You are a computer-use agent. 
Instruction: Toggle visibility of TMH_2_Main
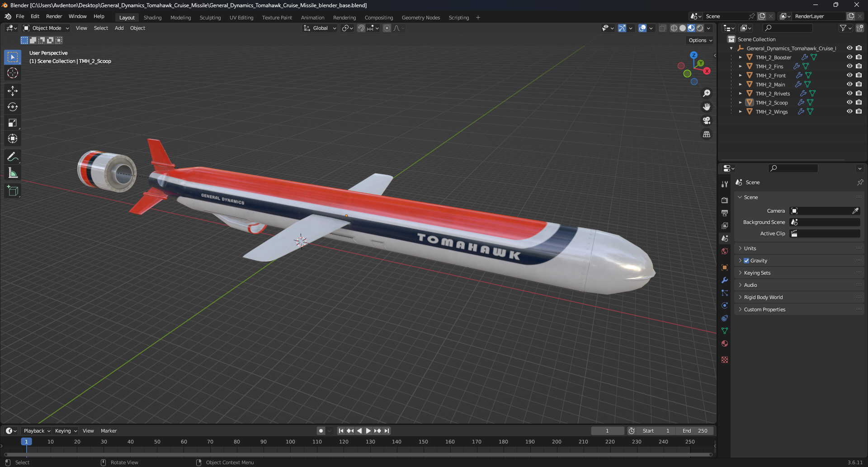point(849,84)
